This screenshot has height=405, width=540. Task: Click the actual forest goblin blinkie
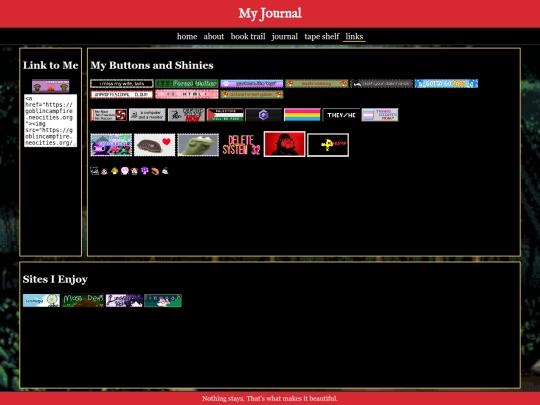click(252, 94)
